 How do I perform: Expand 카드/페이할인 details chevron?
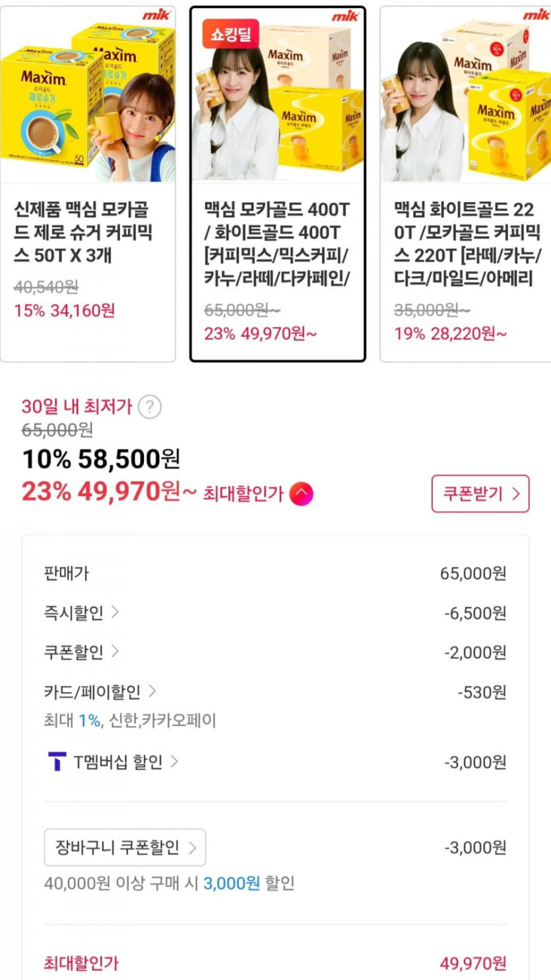point(152,692)
